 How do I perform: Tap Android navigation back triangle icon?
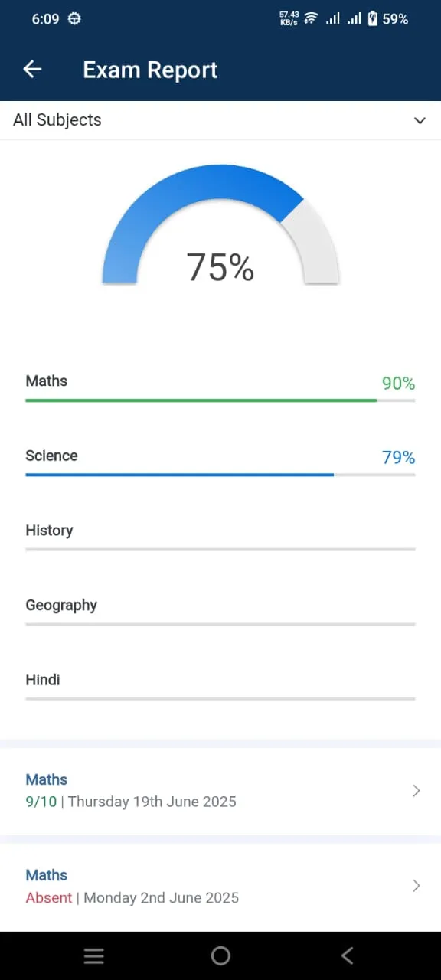coord(347,955)
